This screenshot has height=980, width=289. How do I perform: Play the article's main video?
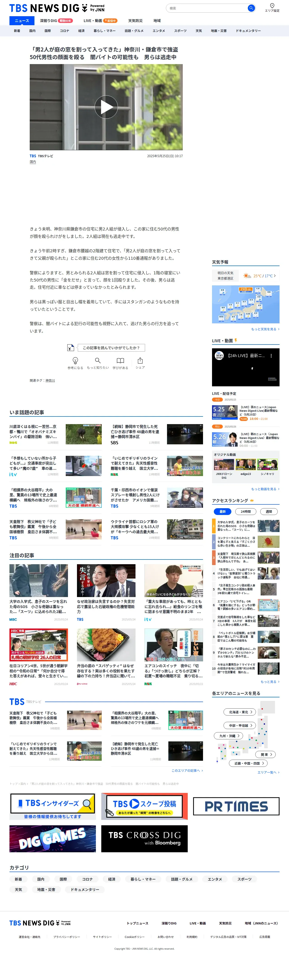pos(106,107)
